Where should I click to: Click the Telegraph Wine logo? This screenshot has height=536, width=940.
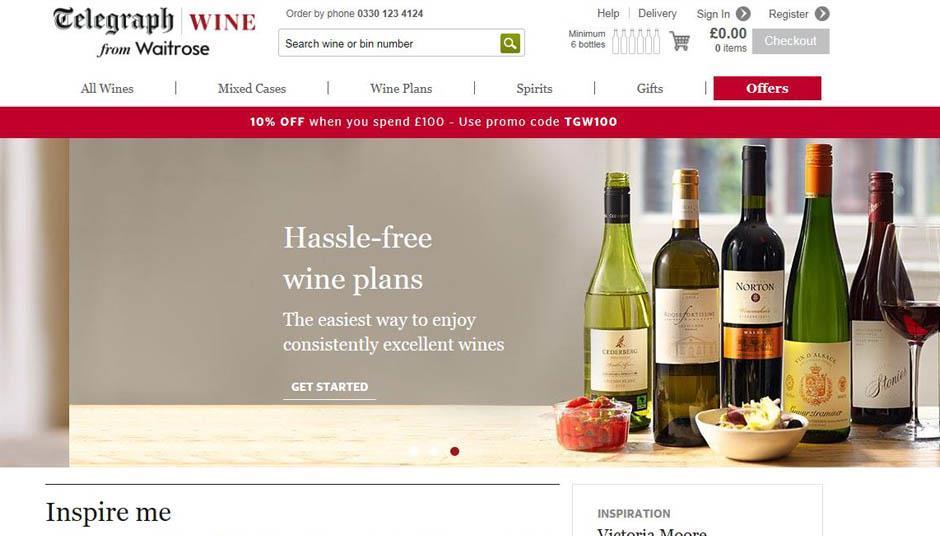[154, 32]
